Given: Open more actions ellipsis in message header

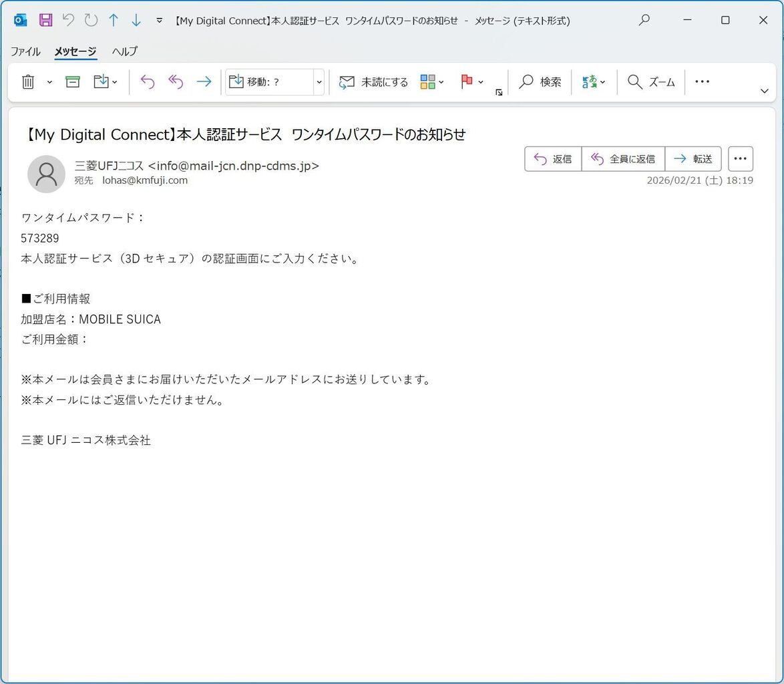Looking at the screenshot, I should pyautogui.click(x=741, y=159).
